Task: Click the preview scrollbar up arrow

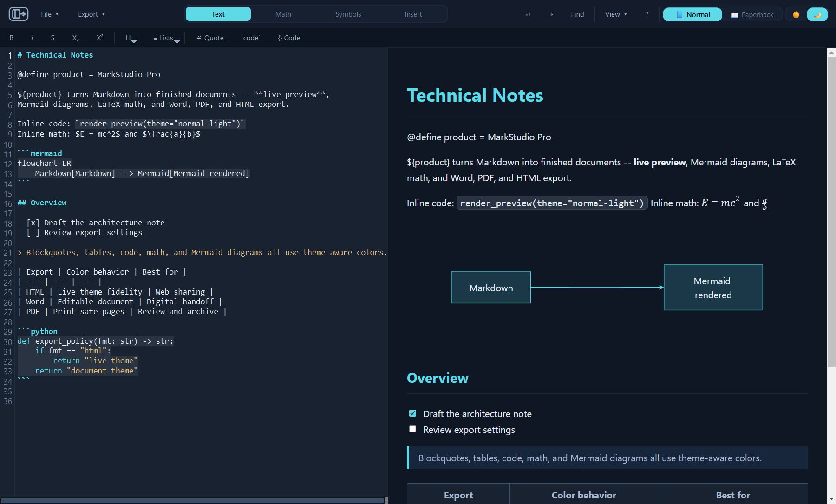Action: pyautogui.click(x=831, y=52)
